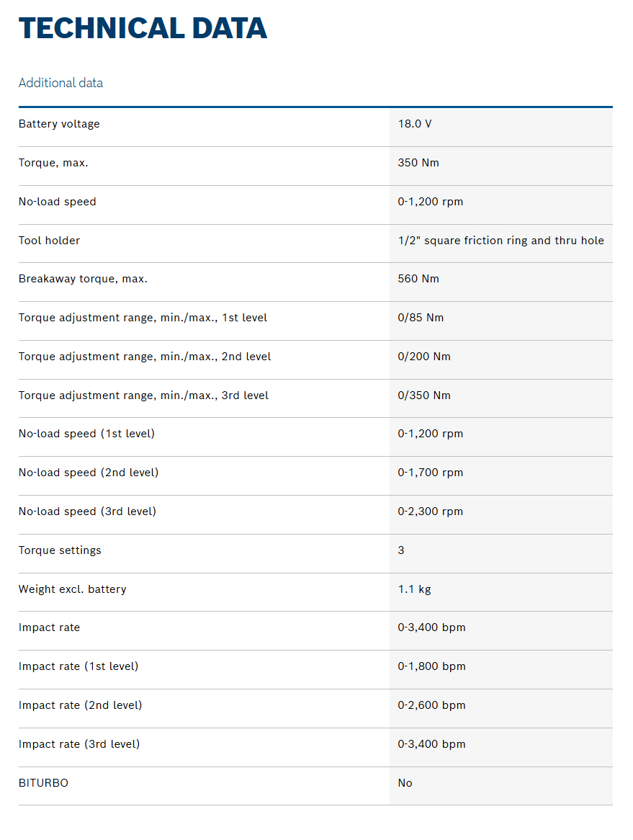This screenshot has height=840, width=633.
Task: Click the Breakaway torque, max. label
Action: [83, 279]
